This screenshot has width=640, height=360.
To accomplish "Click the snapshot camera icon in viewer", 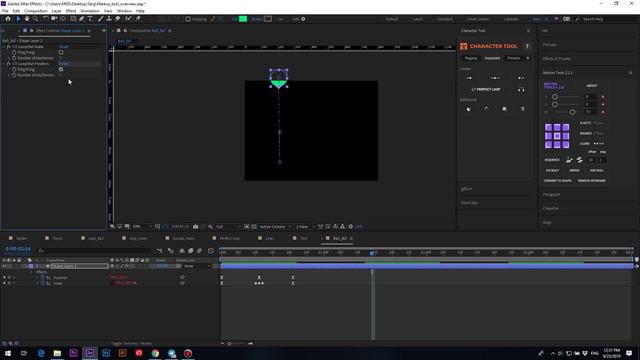I will tap(196, 227).
